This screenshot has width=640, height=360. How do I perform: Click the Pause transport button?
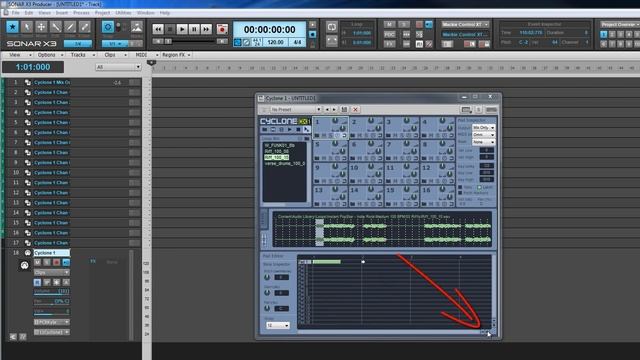point(194,29)
